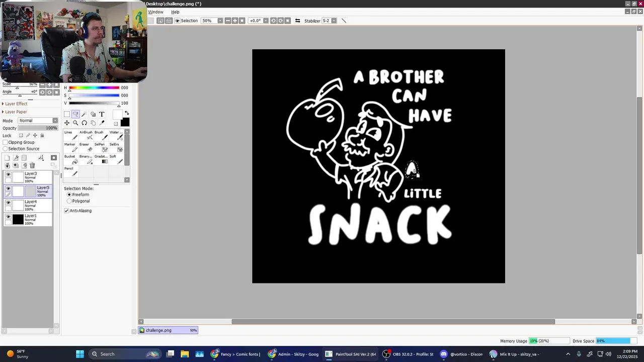Select the Hand pan tool

[x=93, y=123]
